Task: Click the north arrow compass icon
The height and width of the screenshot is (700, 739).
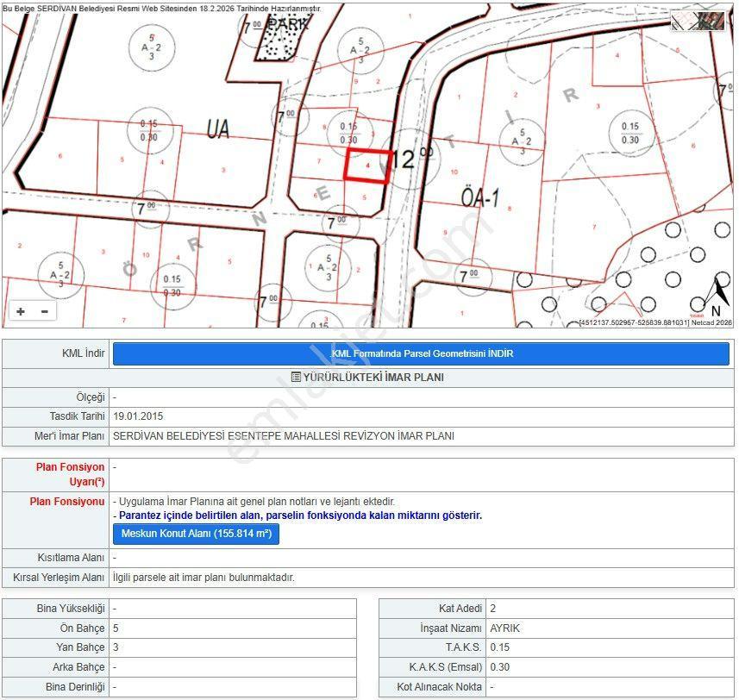Action: pos(714,296)
